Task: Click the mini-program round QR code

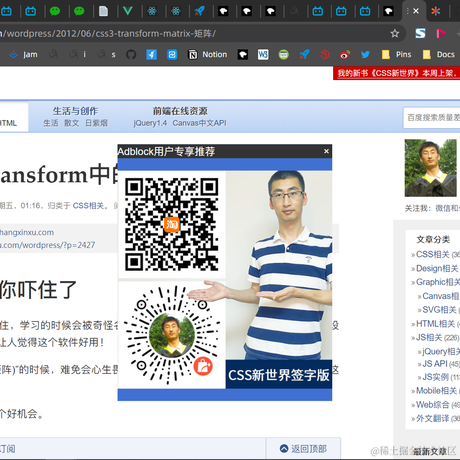Action: 172,335
